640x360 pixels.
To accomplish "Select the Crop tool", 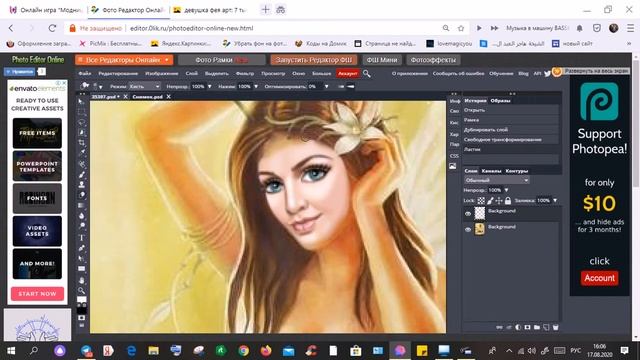I will click(x=82, y=143).
